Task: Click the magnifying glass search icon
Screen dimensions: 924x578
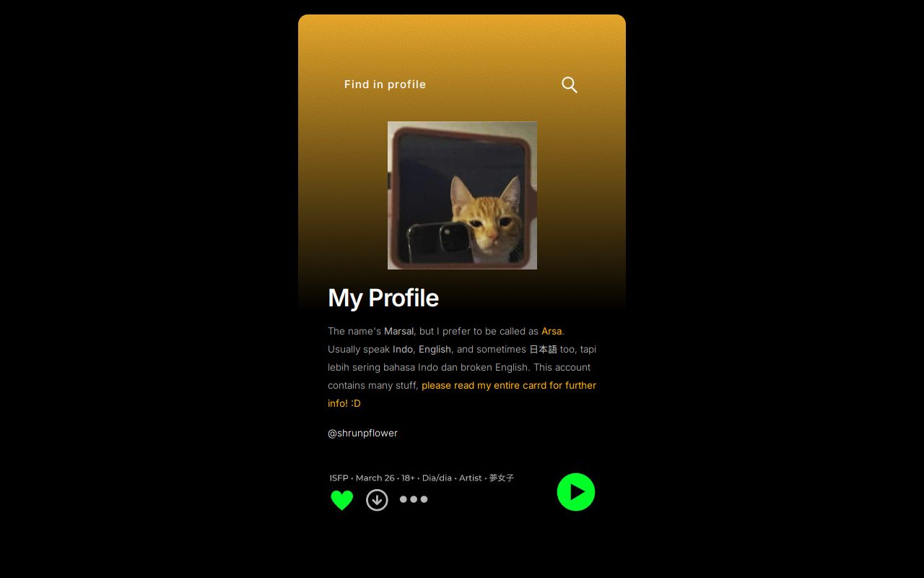Action: point(570,85)
